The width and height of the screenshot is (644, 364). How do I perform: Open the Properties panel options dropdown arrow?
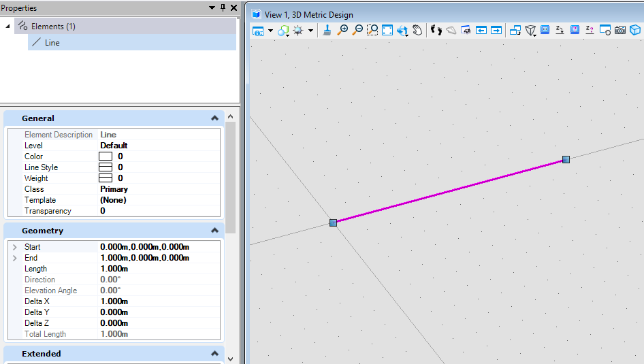212,7
